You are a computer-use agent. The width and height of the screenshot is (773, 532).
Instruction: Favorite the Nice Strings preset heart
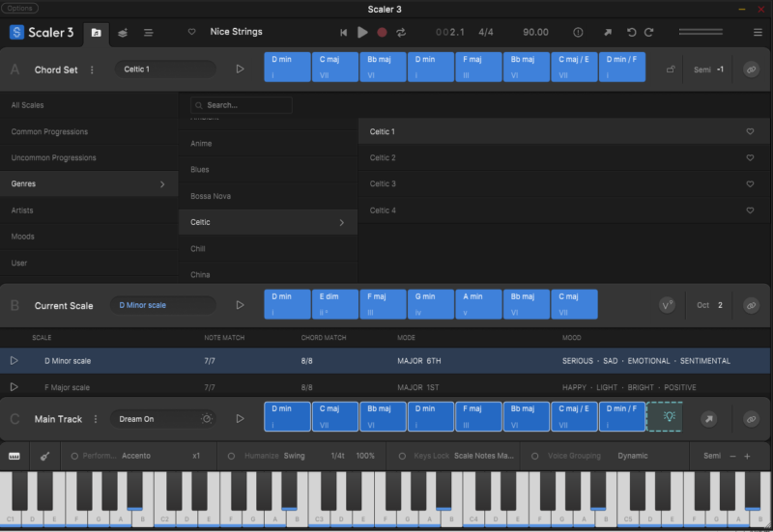(x=191, y=32)
